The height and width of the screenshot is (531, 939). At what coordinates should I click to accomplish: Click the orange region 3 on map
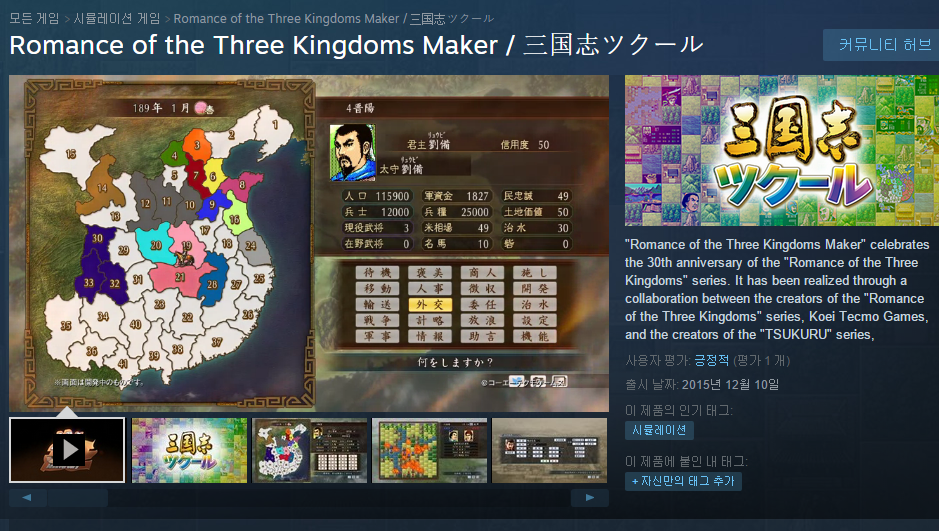pyautogui.click(x=196, y=144)
